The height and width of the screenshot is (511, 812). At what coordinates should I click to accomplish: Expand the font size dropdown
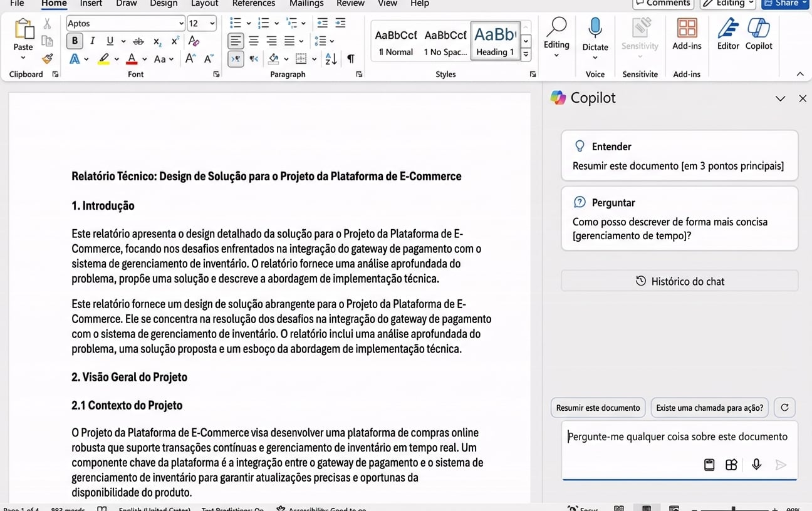click(x=212, y=23)
